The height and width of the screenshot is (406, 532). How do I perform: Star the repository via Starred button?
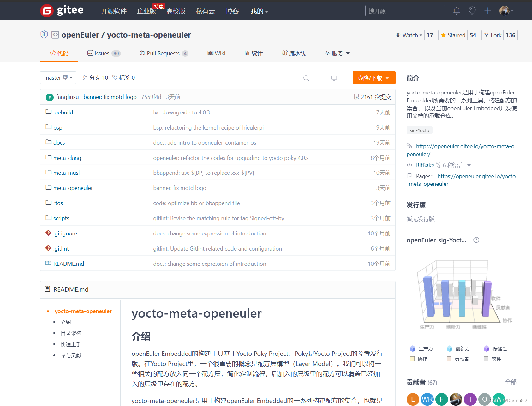(x=453, y=35)
